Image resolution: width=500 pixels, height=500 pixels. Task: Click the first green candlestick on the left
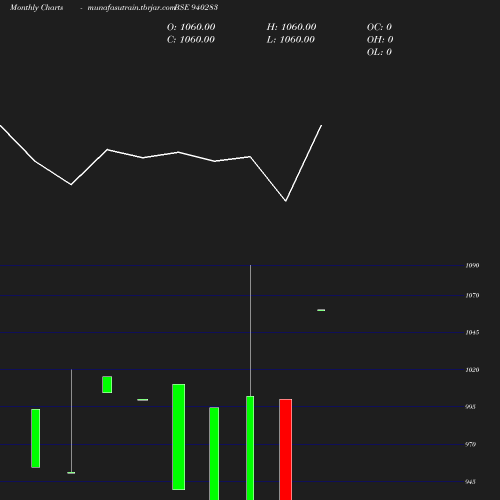(36, 438)
